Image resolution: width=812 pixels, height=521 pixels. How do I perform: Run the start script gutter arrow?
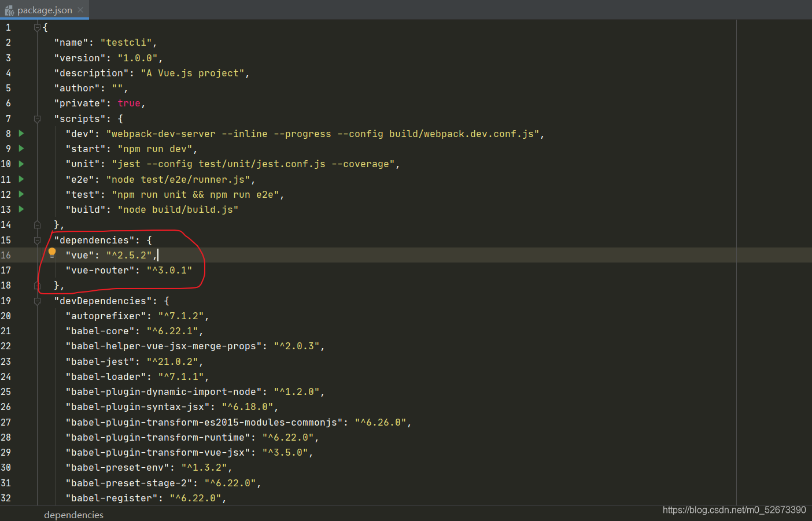tap(21, 149)
